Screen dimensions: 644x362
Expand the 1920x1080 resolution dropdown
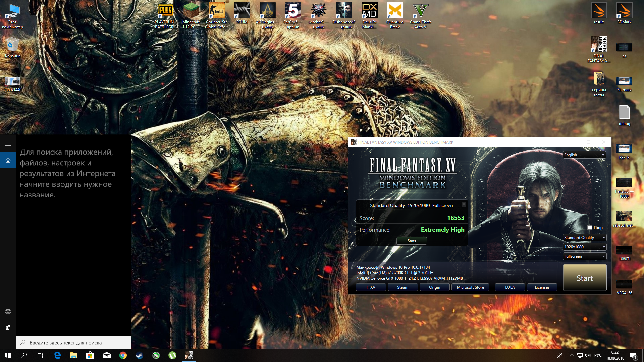coord(584,247)
